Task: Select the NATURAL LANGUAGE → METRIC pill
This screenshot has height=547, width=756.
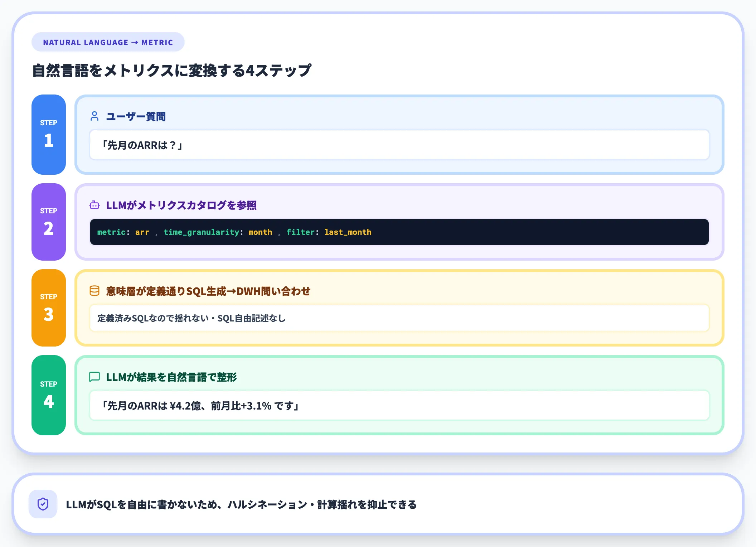Action: [x=108, y=42]
